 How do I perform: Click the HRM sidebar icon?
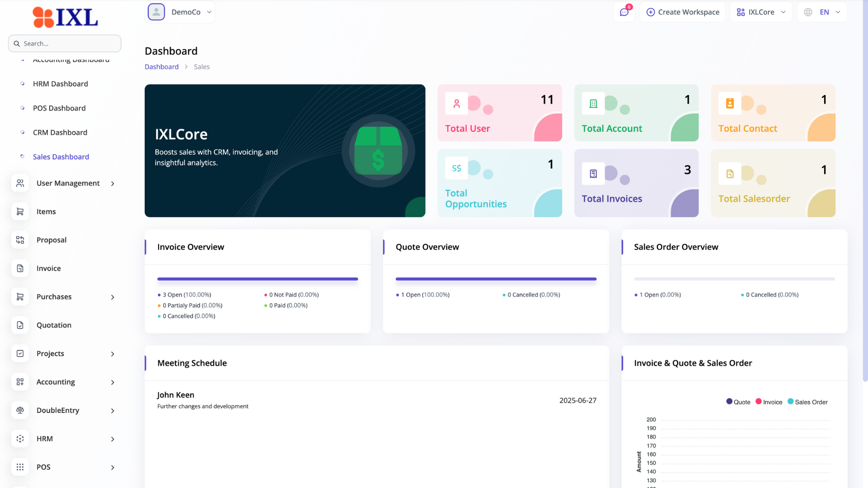pos(20,439)
